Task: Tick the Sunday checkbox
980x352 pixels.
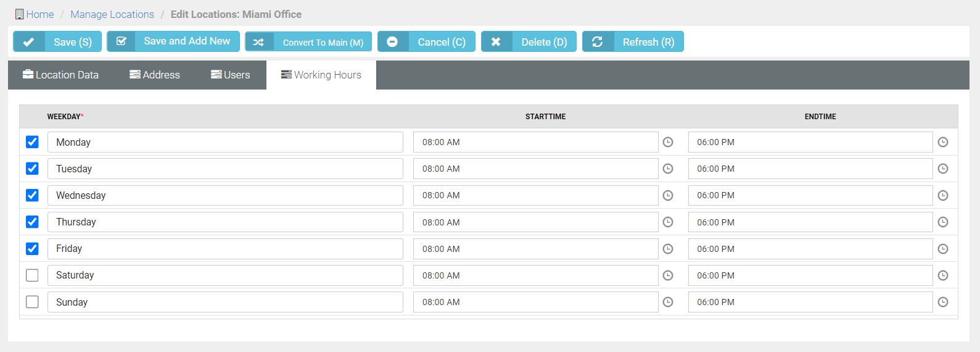Action: 32,302
